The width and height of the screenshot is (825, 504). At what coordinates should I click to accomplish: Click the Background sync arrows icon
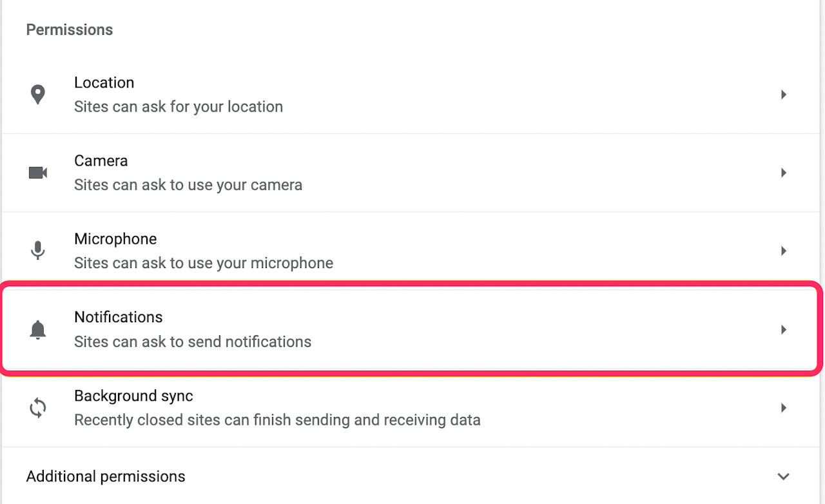point(38,408)
